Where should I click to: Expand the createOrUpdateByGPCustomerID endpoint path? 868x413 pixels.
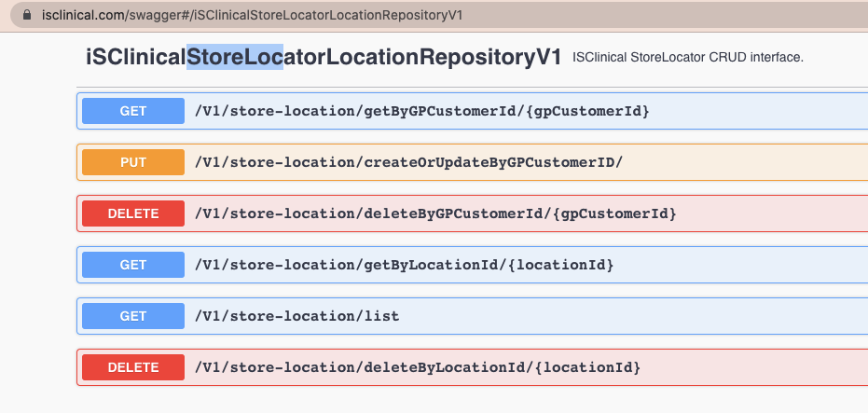point(408,162)
